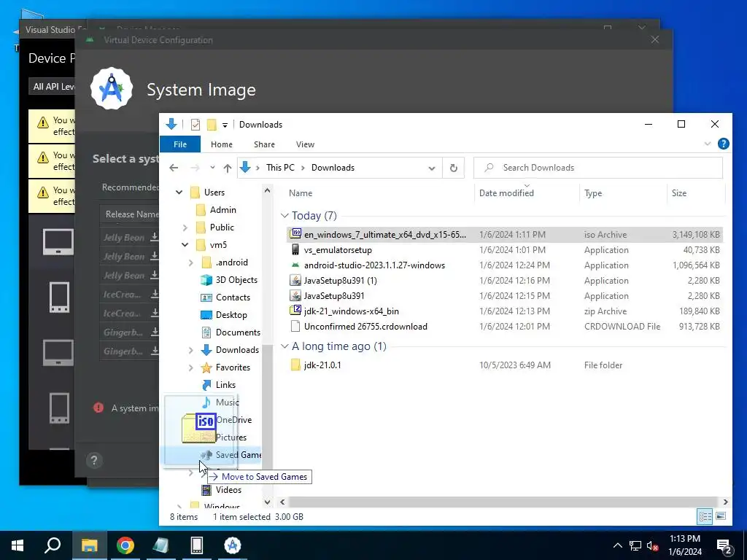Sort files by Name column
This screenshot has height=560, width=747.
[301, 193]
